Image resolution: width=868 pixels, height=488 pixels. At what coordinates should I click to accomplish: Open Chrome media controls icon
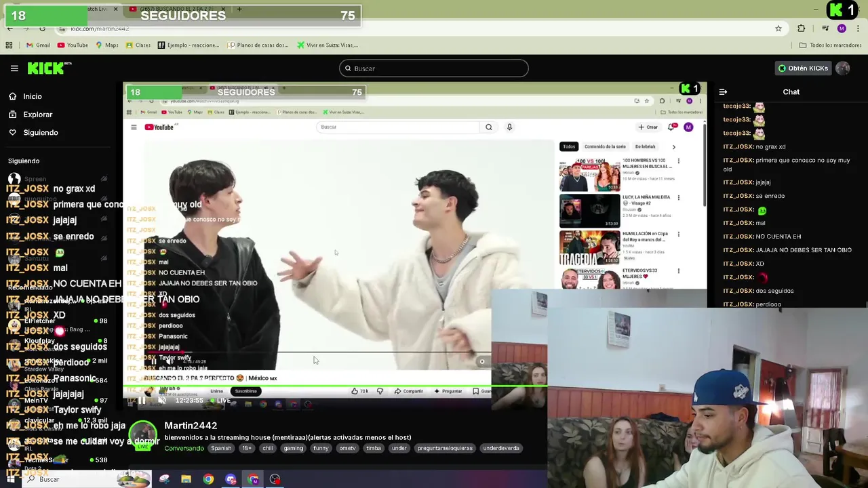coord(825,28)
